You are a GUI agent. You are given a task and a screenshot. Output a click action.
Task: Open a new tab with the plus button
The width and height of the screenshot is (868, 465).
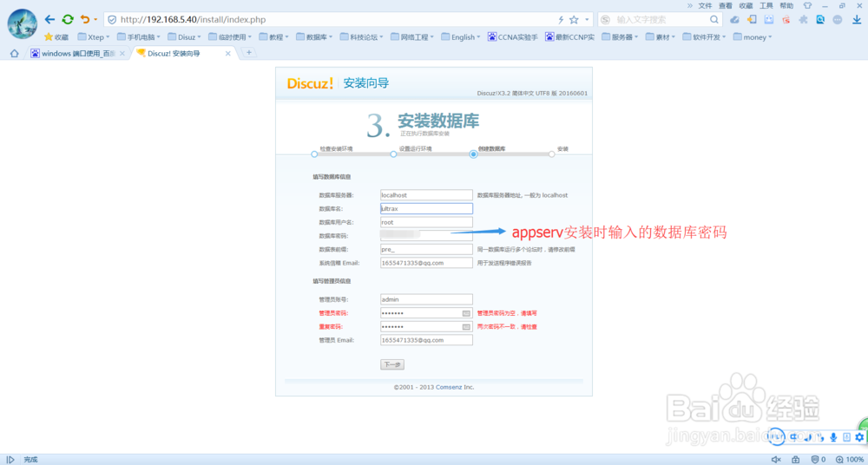pos(249,53)
